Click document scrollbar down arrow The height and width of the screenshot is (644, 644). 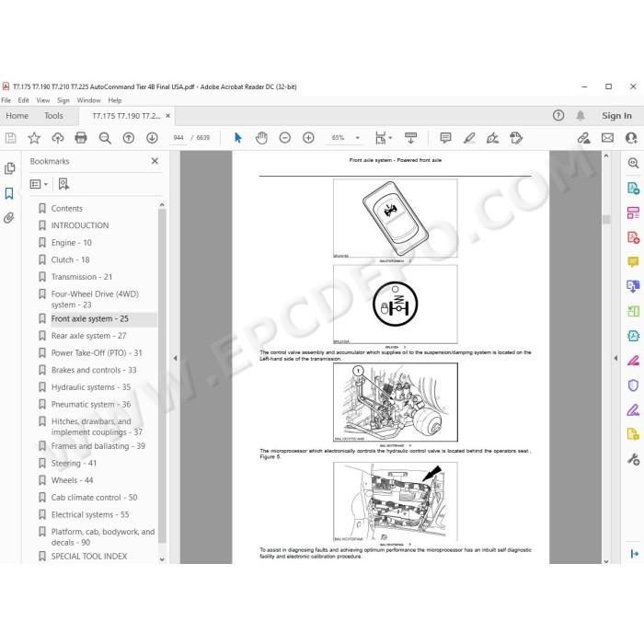point(606,561)
